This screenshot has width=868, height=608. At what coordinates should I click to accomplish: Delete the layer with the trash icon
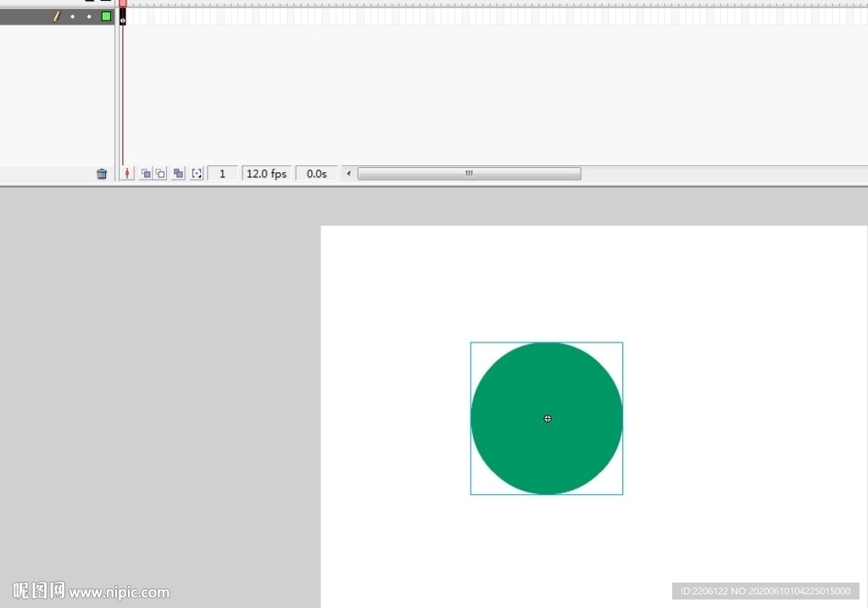click(102, 174)
